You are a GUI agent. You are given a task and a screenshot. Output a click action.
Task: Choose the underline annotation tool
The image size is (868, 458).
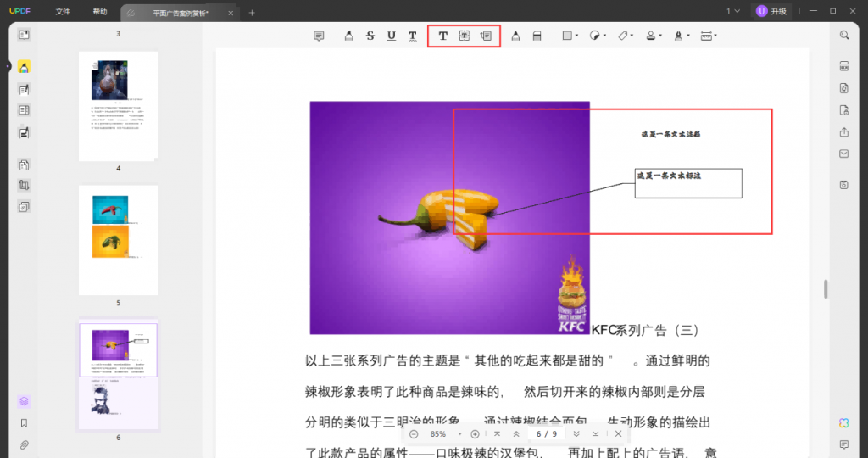tap(391, 36)
